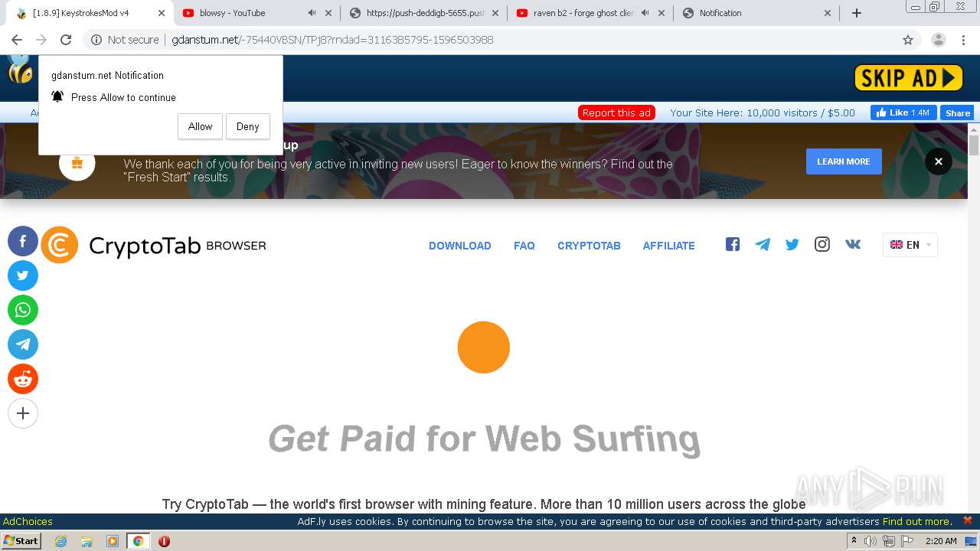The width and height of the screenshot is (980, 551).
Task: Show hidden system tray icons
Action: pyautogui.click(x=854, y=541)
